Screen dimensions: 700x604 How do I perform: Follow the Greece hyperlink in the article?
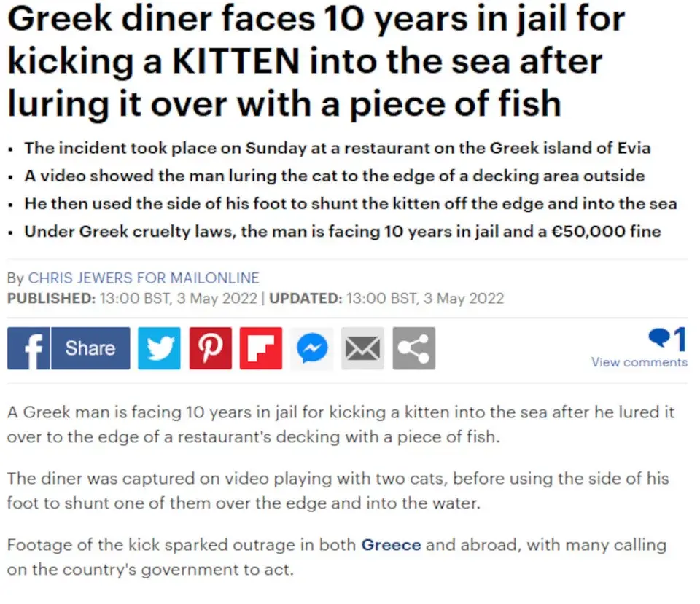pyautogui.click(x=391, y=544)
